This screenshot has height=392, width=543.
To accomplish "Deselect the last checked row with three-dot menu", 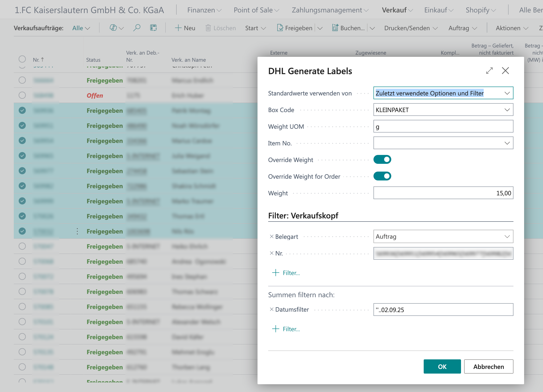I will [22, 231].
